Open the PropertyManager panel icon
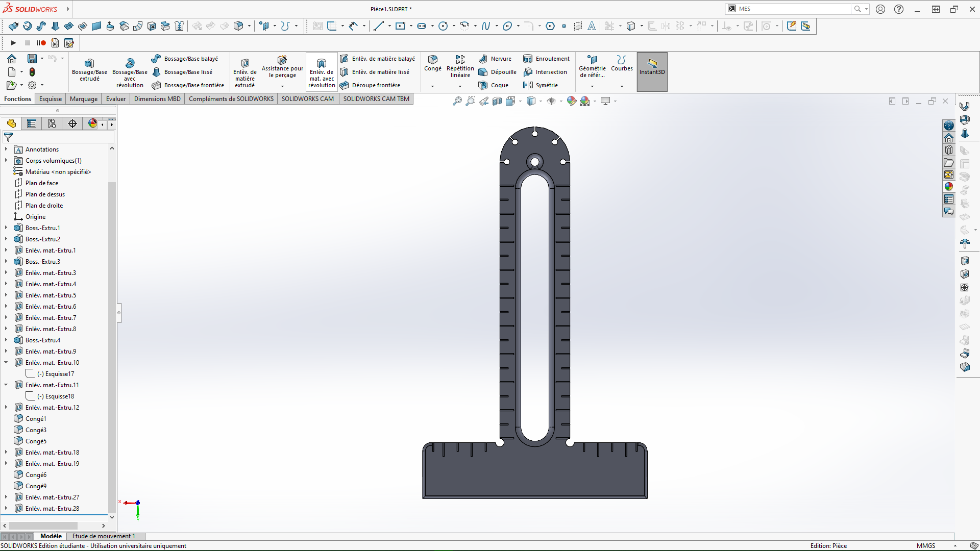The width and height of the screenshot is (980, 551). (32, 123)
